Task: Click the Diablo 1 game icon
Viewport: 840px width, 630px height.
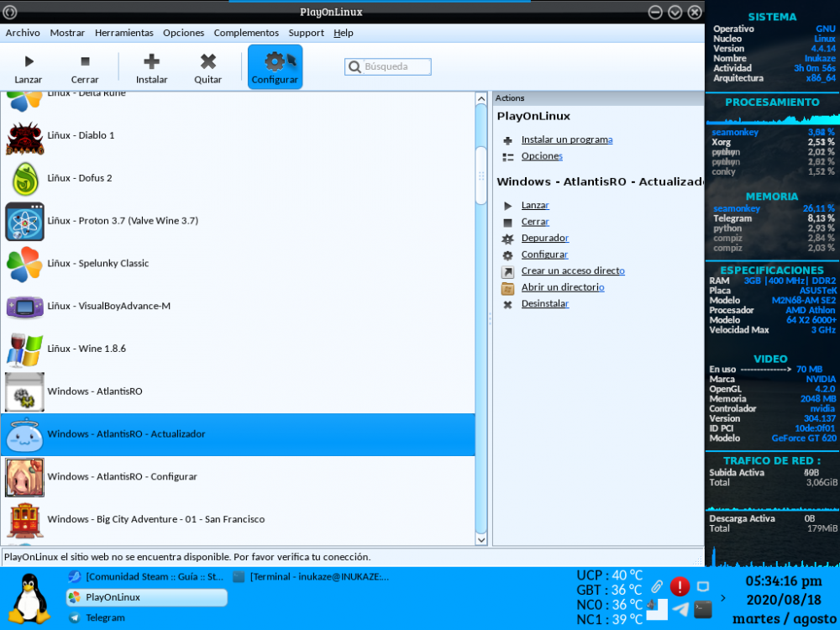Action: coord(24,135)
